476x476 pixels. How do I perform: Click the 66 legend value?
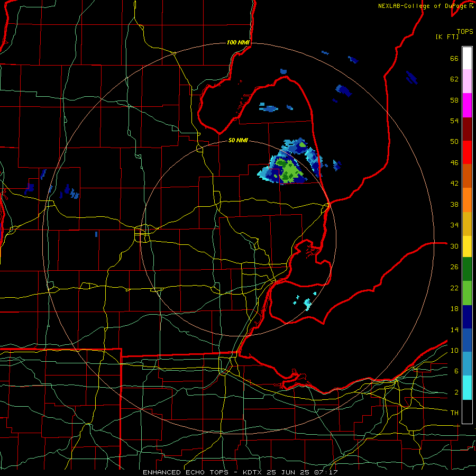tap(454, 58)
